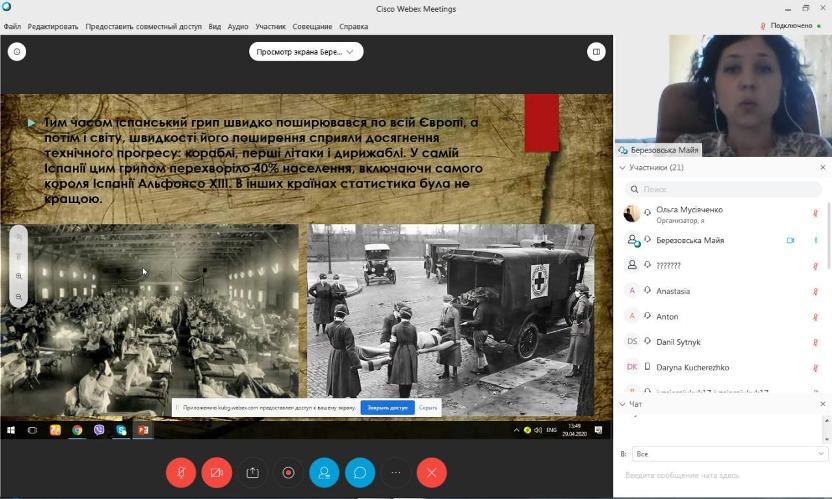
Task: Click red leave meeting button
Action: click(432, 472)
